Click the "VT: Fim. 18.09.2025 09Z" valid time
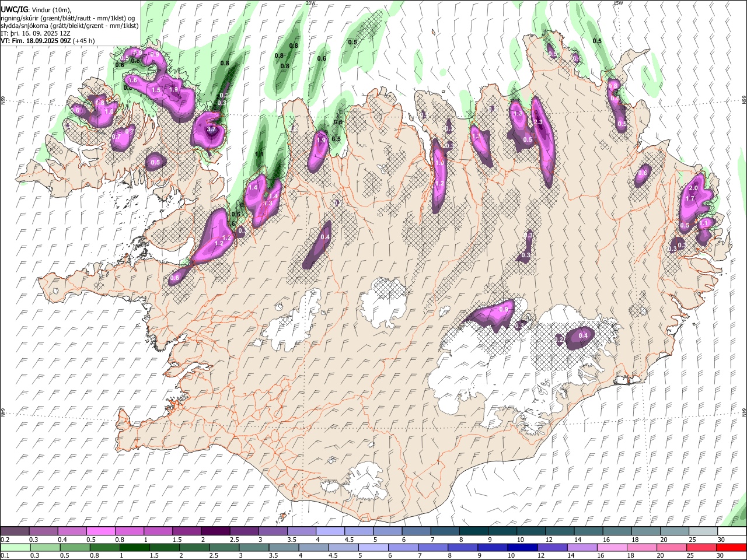This screenshot has height=560, width=747. (36, 41)
